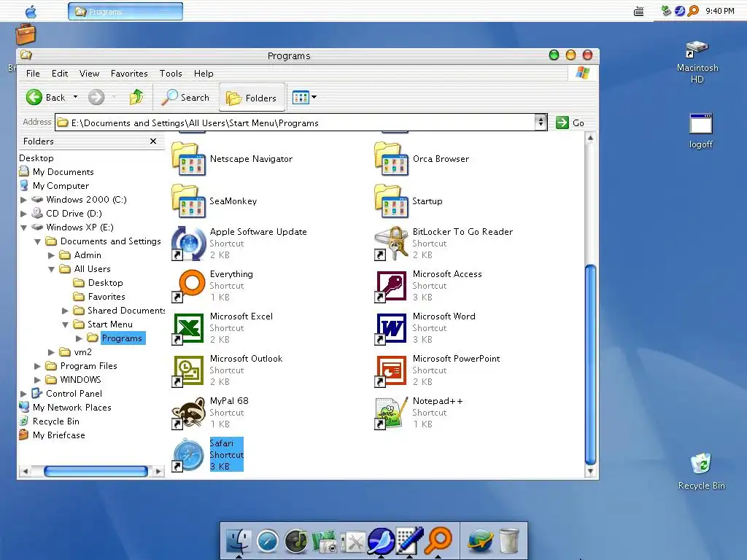747x560 pixels.
Task: Open the Apple Software Update shortcut icon
Action: click(189, 244)
